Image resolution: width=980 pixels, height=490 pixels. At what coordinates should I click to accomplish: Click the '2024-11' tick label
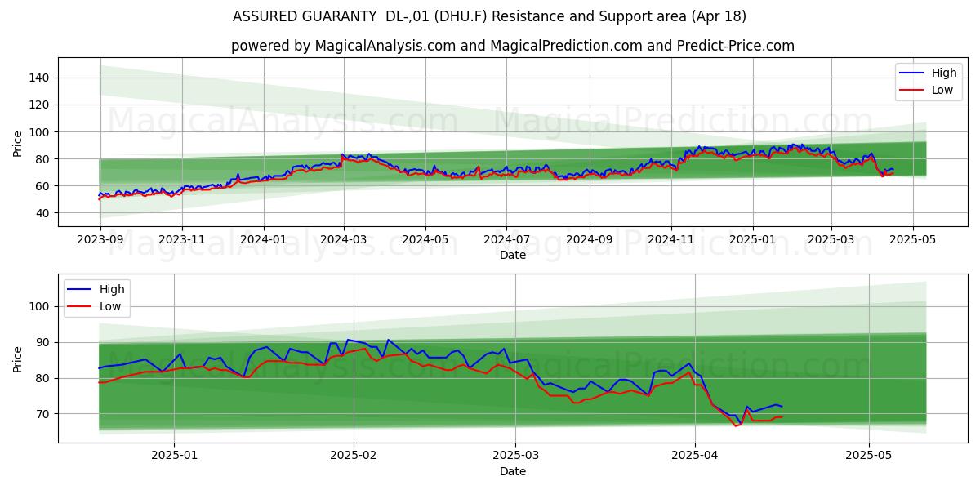(670, 240)
